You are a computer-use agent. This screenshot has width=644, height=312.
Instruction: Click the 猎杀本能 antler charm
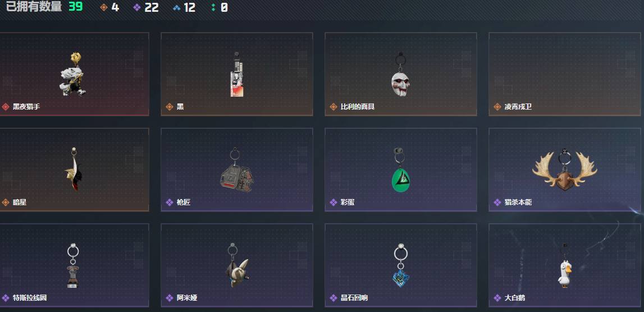pos(564,169)
